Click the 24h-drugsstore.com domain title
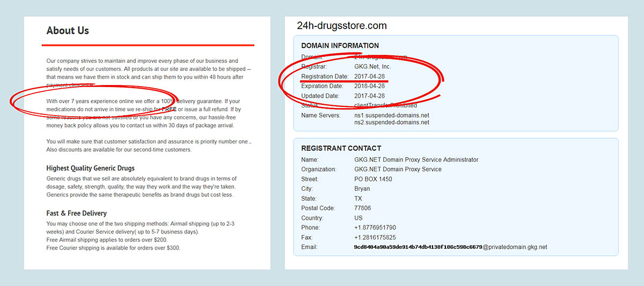This screenshot has height=286, width=644. tap(341, 26)
